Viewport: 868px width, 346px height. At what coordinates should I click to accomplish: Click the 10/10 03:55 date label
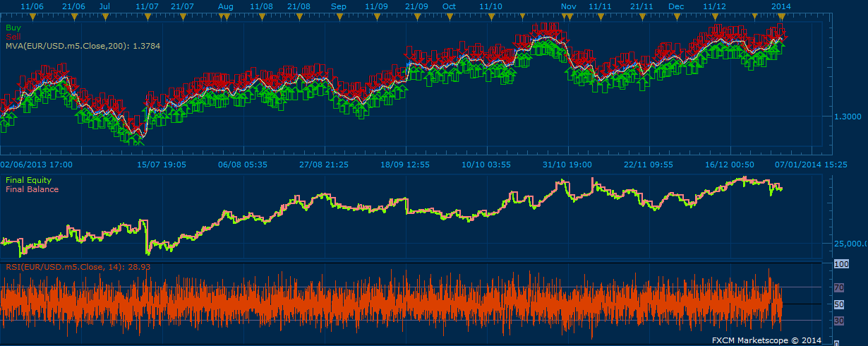pos(486,164)
